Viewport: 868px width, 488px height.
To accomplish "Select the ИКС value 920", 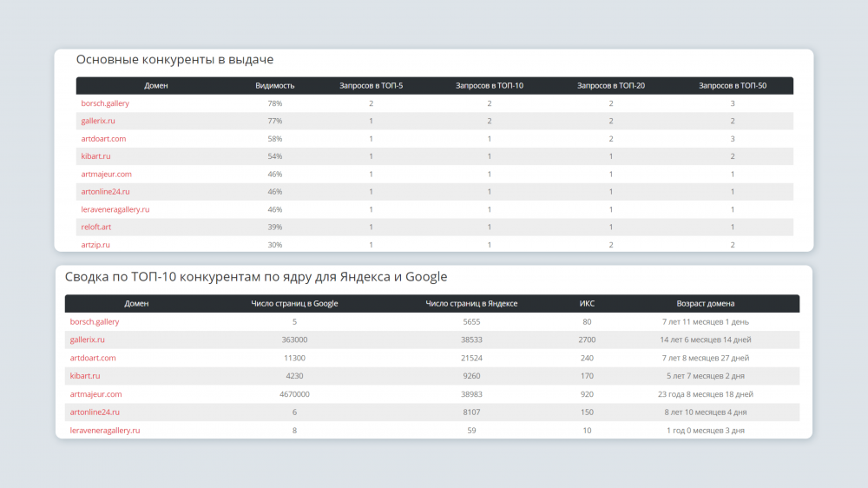I will 587,394.
